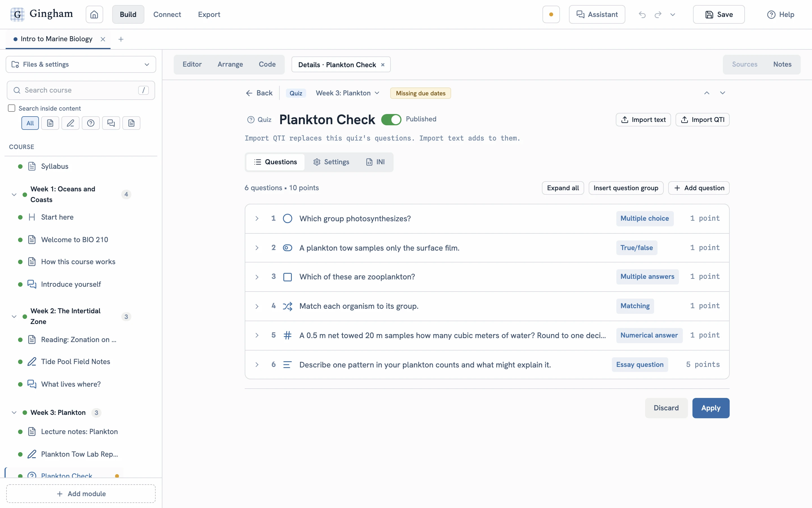The image size is (812, 508).
Task: Click Import QTI button
Action: (x=702, y=120)
